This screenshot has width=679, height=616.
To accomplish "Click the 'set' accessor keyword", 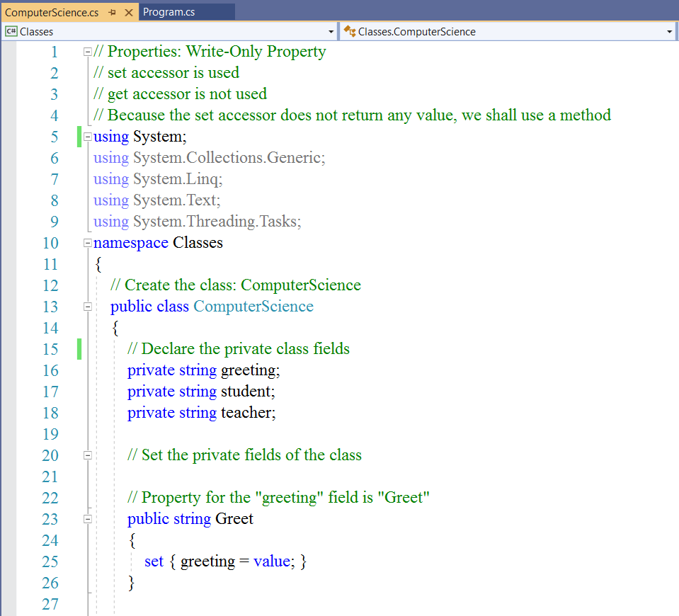I will click(x=154, y=561).
